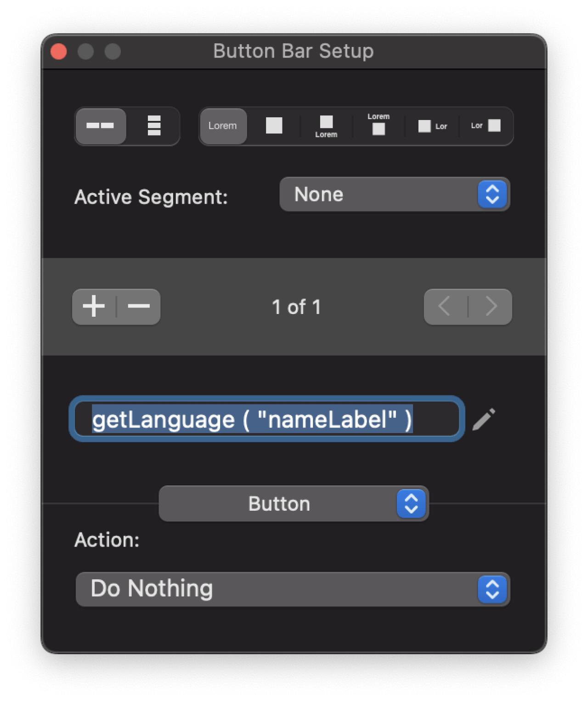Choose icon-only segment style

pos(274,126)
